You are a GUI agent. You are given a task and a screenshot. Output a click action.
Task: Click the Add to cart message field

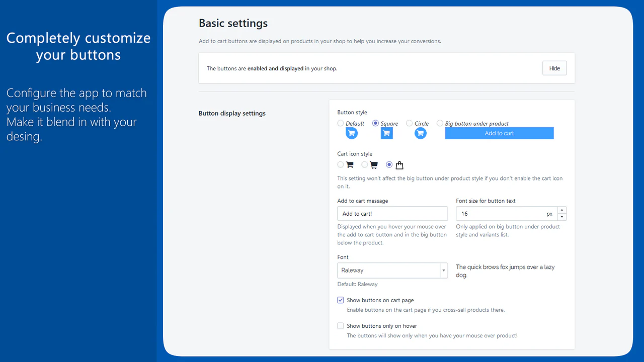[x=392, y=214]
